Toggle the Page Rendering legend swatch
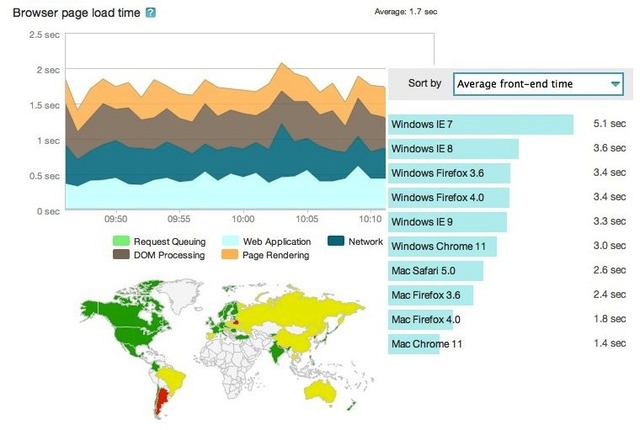 (x=230, y=255)
